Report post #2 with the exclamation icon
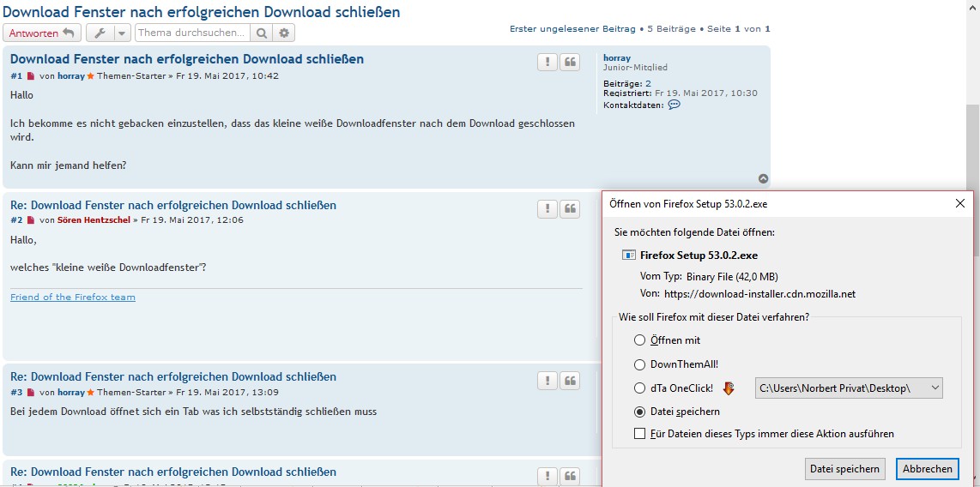This screenshot has width=980, height=487. 547,209
